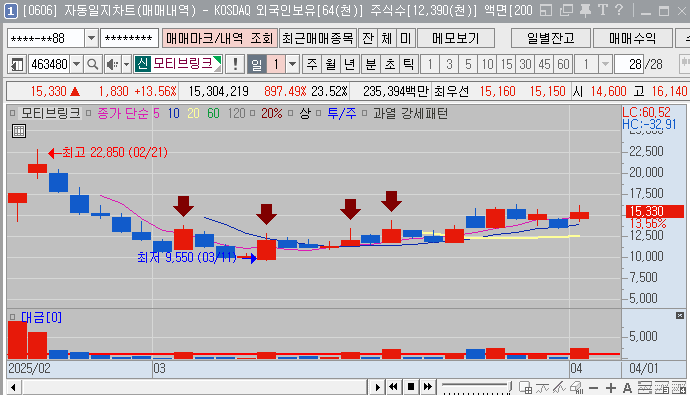
Task: Click the 최근매매종목 button
Action: 317,38
